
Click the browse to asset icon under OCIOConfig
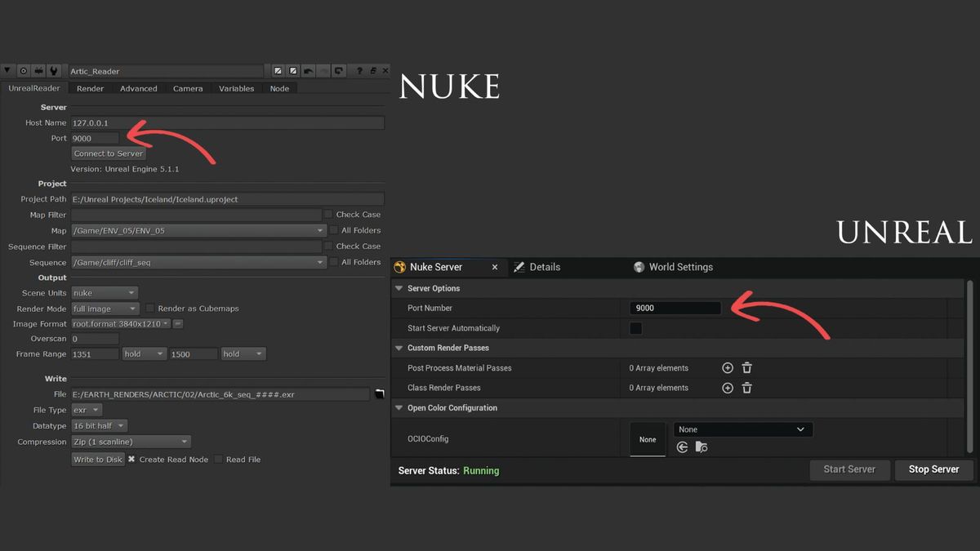702,447
